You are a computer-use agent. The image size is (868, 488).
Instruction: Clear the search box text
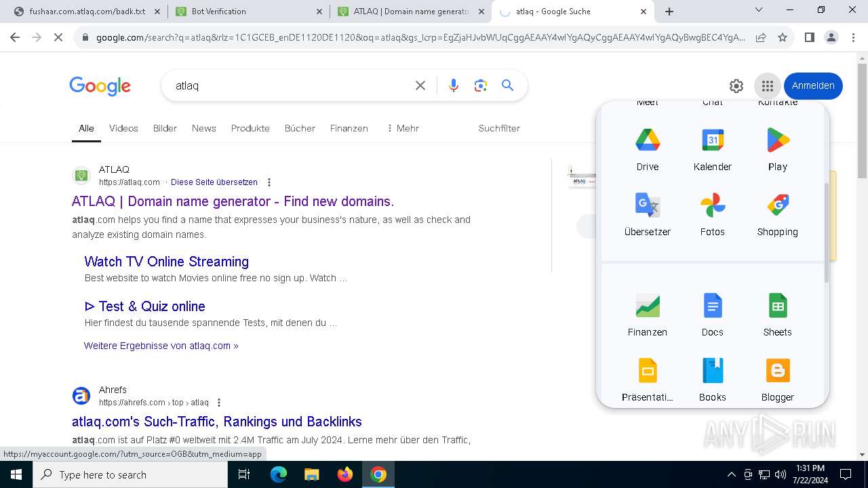click(x=420, y=85)
